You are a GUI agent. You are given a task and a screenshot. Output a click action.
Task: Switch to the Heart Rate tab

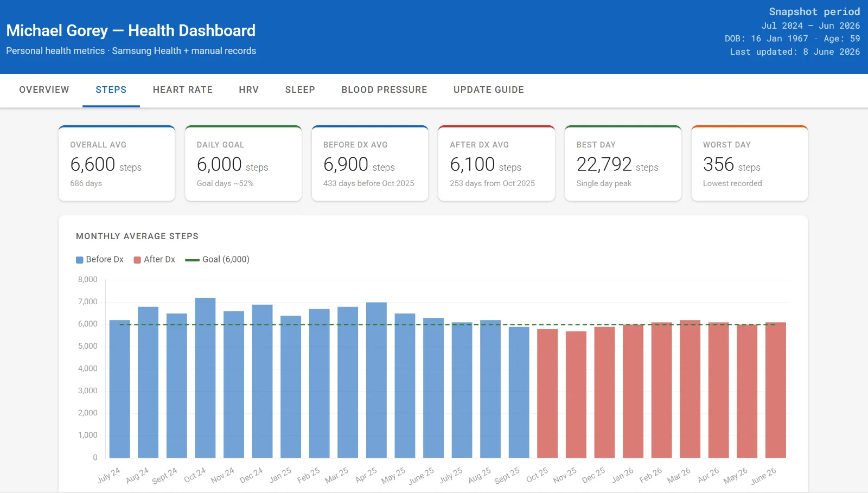coord(183,90)
